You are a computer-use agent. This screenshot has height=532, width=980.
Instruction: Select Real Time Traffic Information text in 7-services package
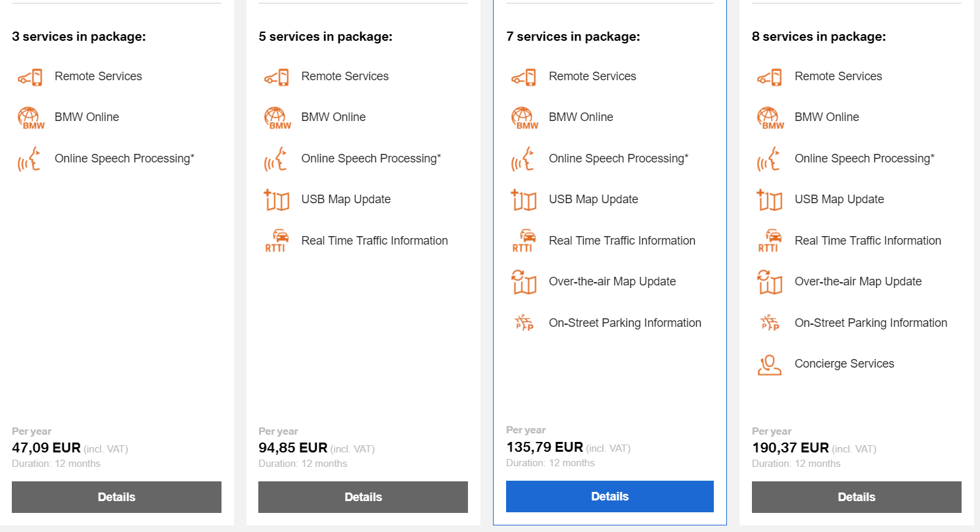coord(622,241)
